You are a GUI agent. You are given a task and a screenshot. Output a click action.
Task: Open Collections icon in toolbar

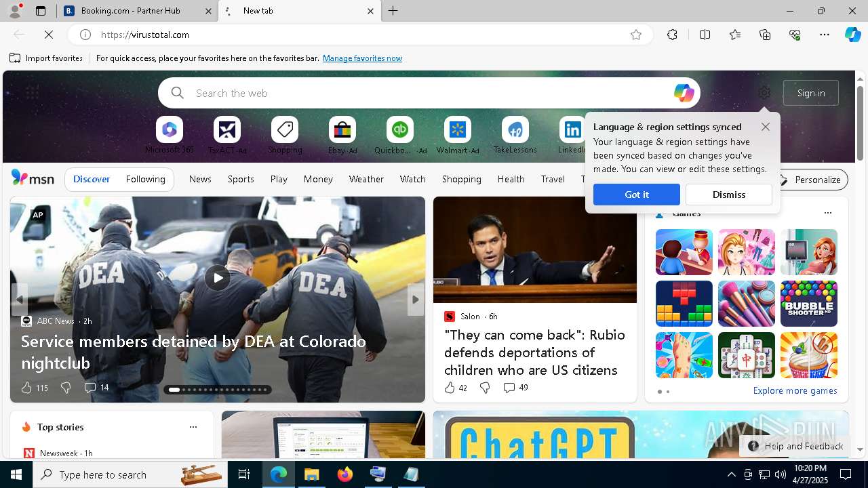click(765, 35)
